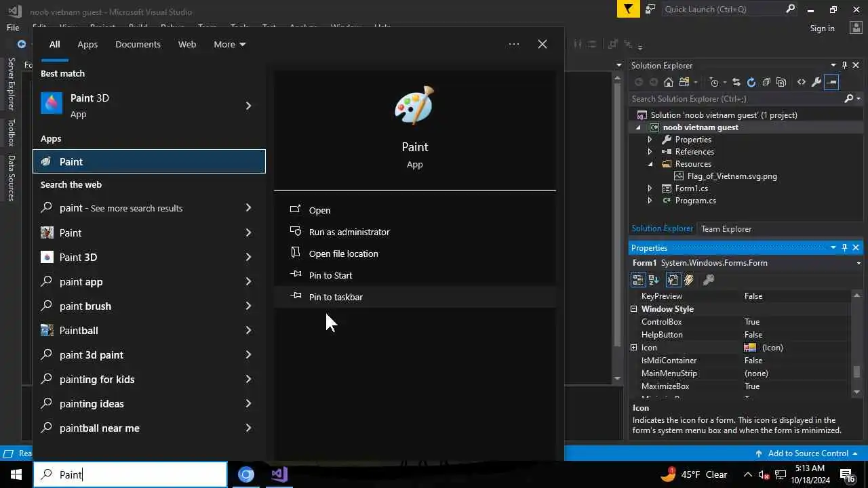Viewport: 868px width, 488px height.
Task: Click the Home icon in Solution Explorer toolbar
Action: [x=669, y=82]
